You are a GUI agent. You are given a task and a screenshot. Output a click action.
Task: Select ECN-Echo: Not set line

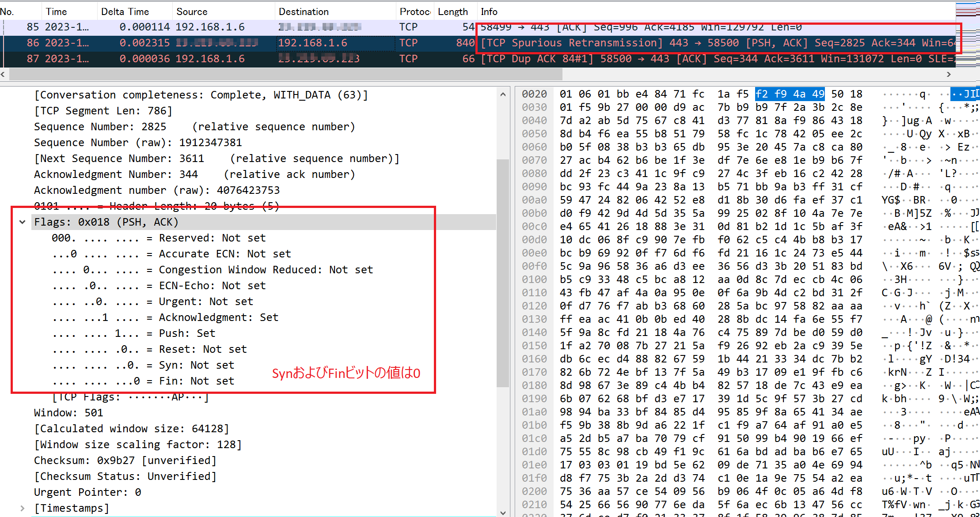[x=159, y=286]
